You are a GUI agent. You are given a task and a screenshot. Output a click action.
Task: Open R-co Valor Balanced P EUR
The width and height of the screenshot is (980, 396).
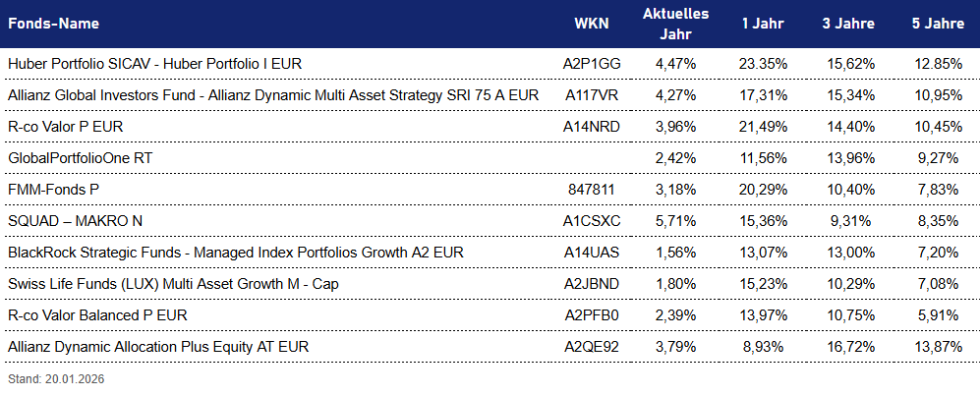(x=97, y=315)
